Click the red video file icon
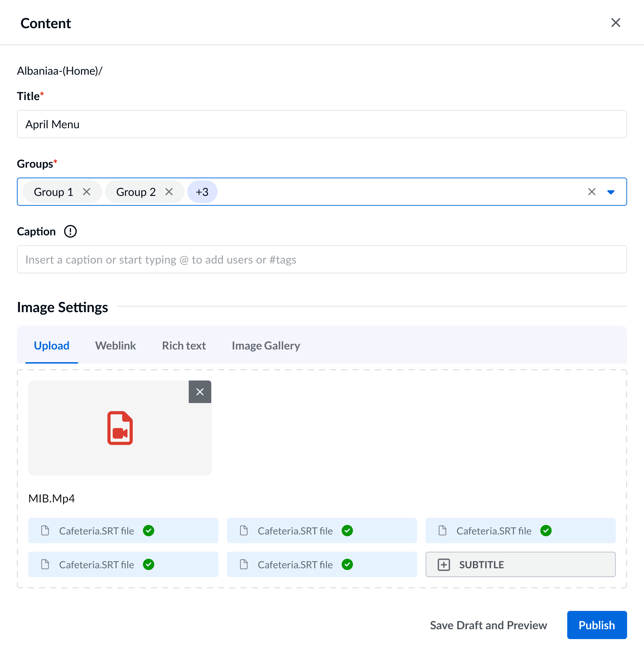The width and height of the screenshot is (644, 656). [120, 428]
